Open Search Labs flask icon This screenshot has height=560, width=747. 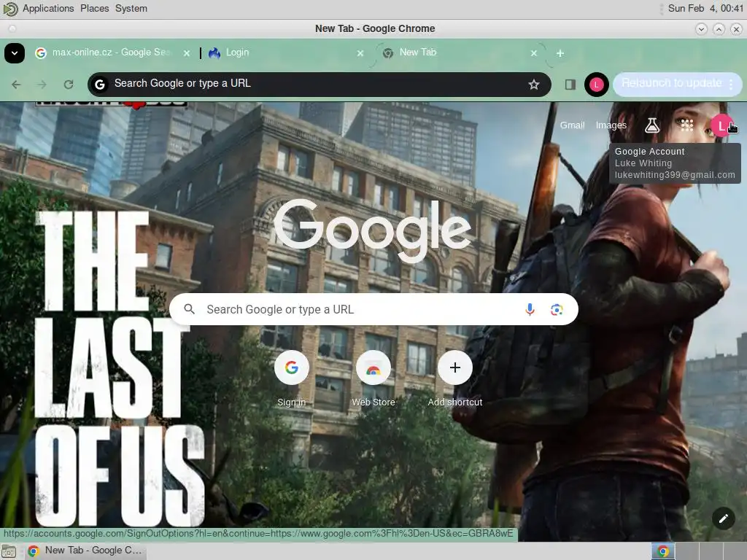click(x=652, y=125)
